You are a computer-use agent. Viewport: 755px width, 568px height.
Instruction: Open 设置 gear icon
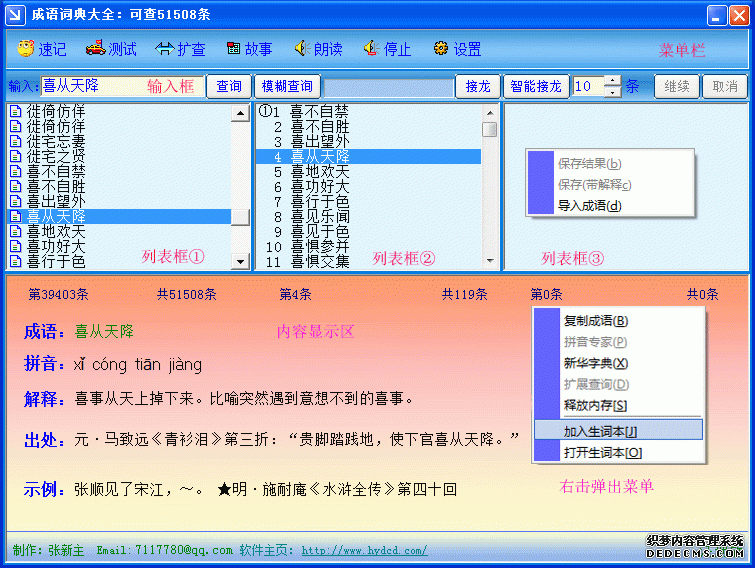point(441,48)
